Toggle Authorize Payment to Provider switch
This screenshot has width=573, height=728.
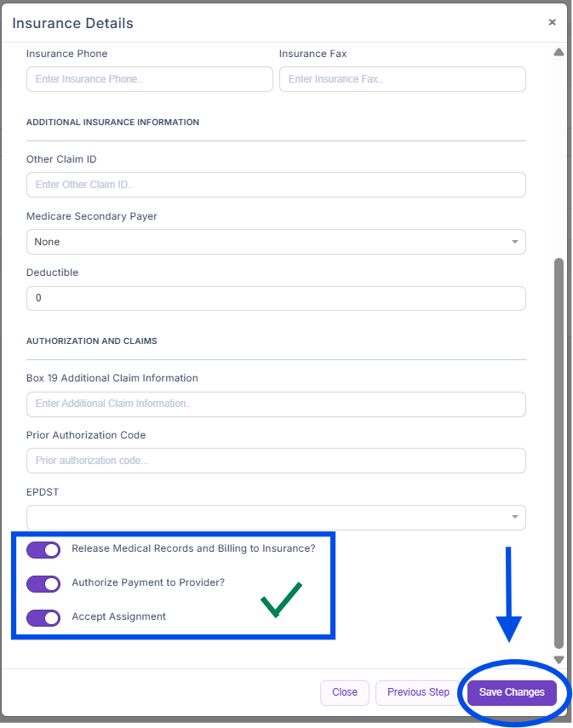point(43,583)
